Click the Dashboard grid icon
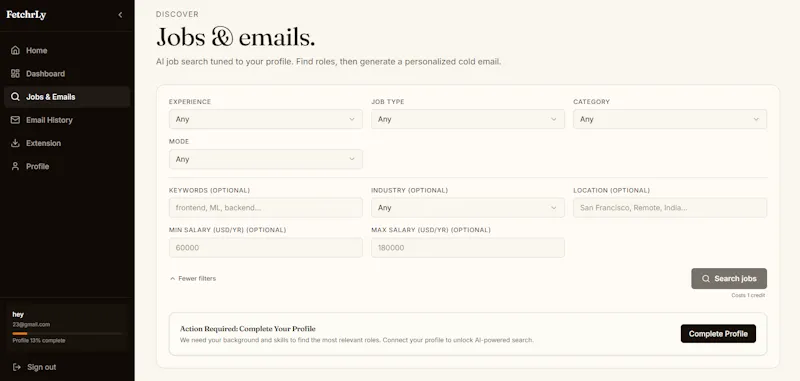The width and height of the screenshot is (800, 381). [15, 73]
